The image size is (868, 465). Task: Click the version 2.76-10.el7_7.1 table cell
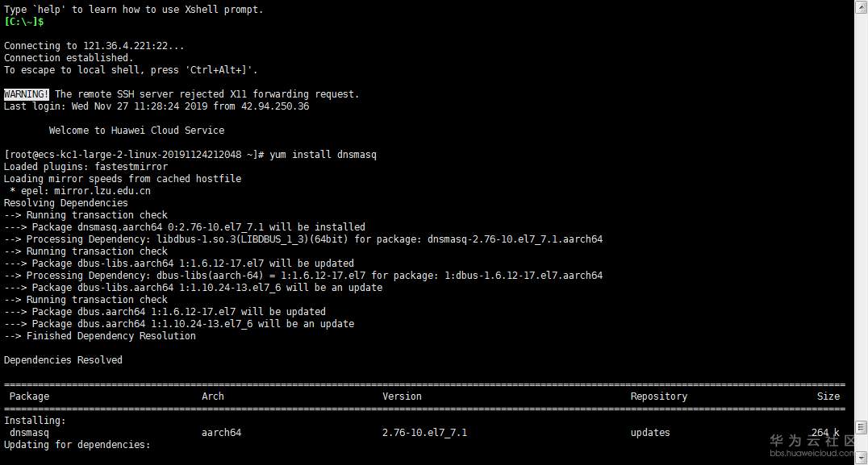(x=424, y=433)
